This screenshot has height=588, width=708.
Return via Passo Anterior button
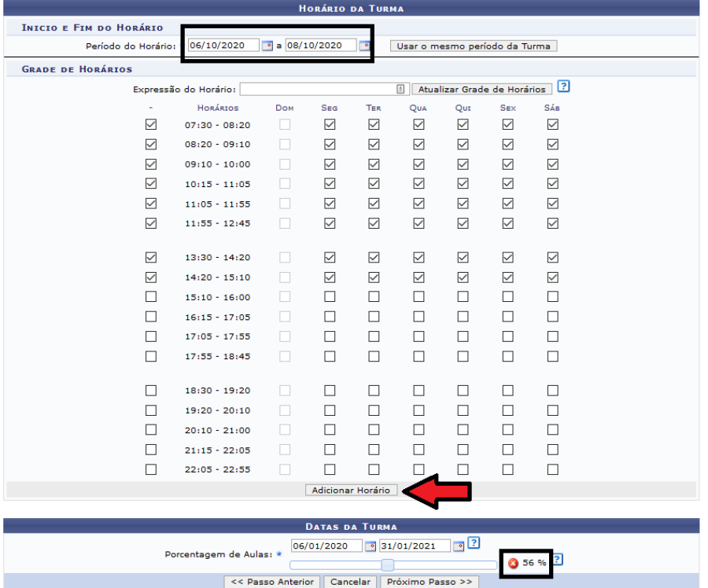(272, 582)
